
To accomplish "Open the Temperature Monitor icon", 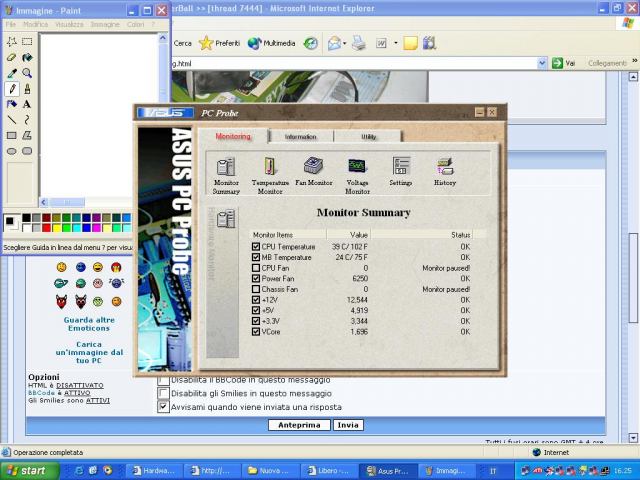I will [x=270, y=176].
